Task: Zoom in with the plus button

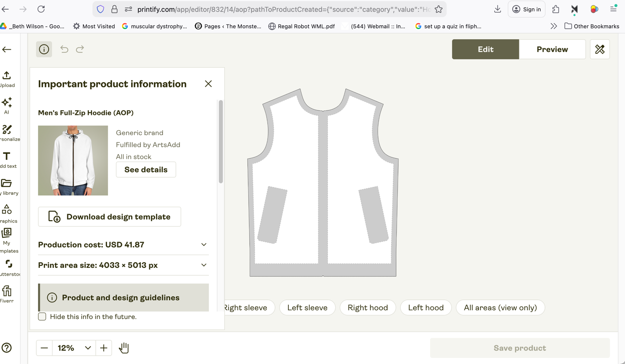Action: 104,348
